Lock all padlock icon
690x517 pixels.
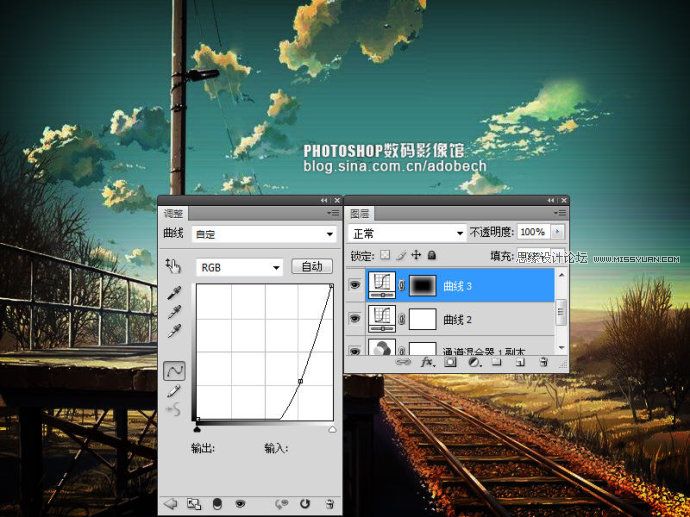point(432,255)
